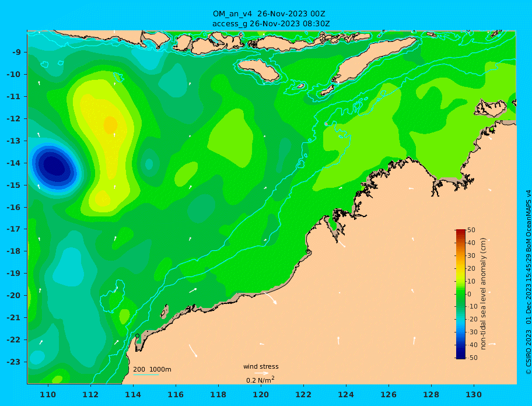This screenshot has height=406, width=532.
Task: Click longitude axis label '130'
Action: point(474,394)
